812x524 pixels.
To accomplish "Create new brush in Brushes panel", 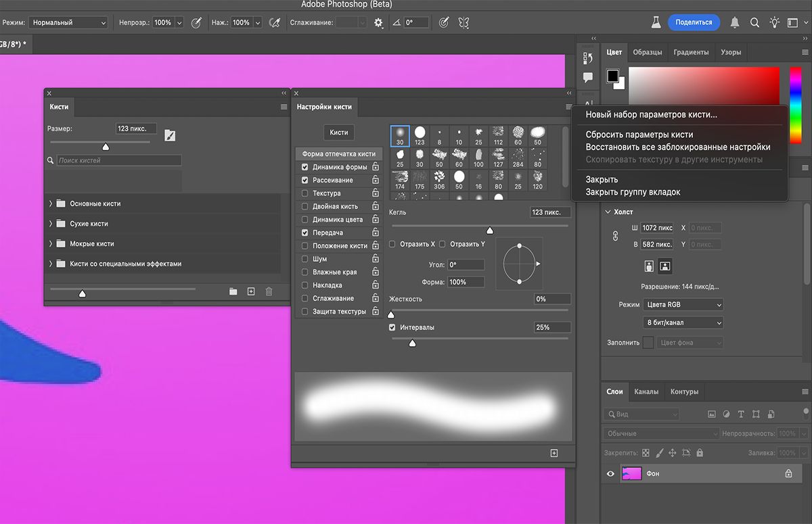I will click(251, 291).
